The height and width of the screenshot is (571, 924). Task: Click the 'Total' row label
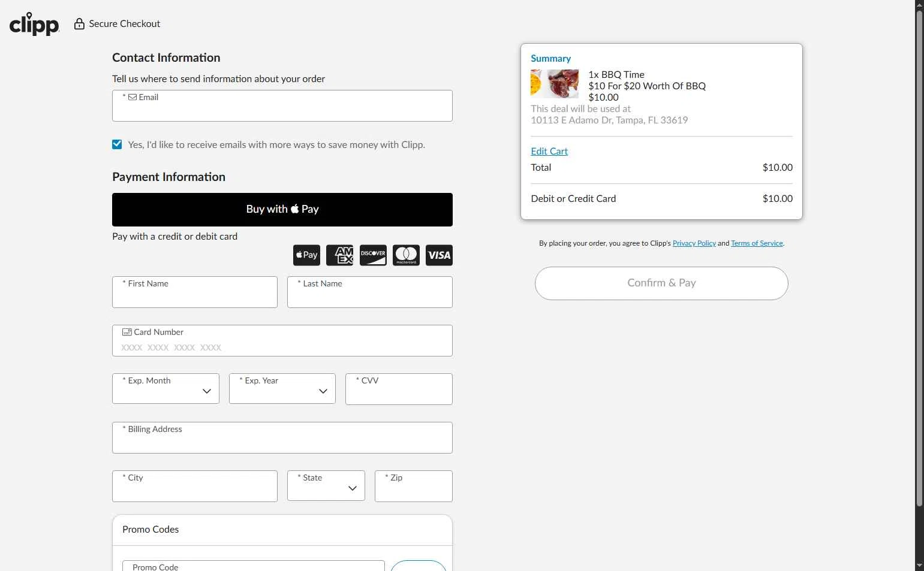tap(541, 167)
